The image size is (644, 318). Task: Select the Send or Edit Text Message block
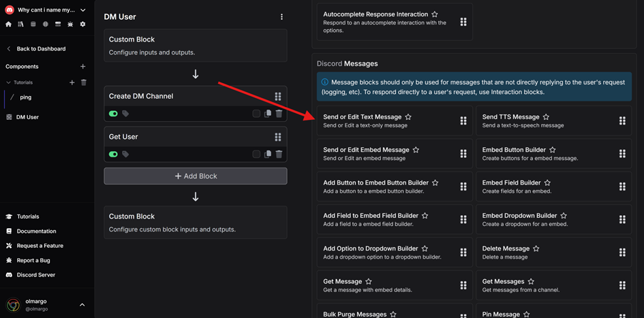(x=395, y=121)
